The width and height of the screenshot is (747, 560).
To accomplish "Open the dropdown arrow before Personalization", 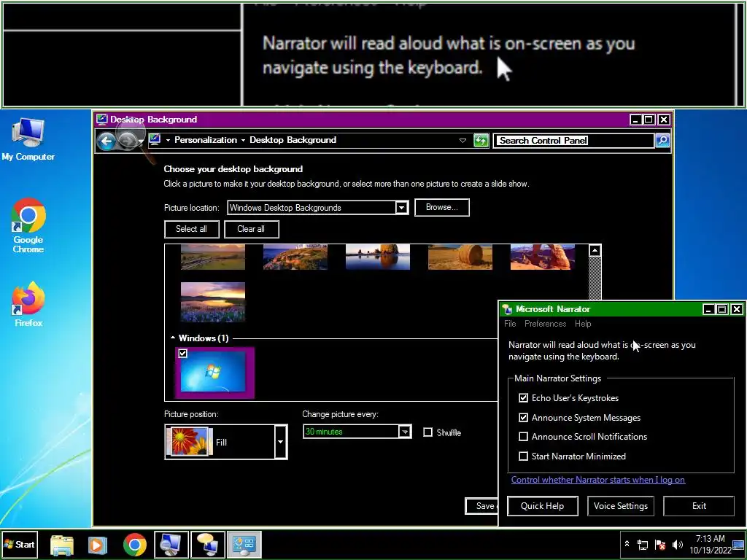I will [x=168, y=140].
